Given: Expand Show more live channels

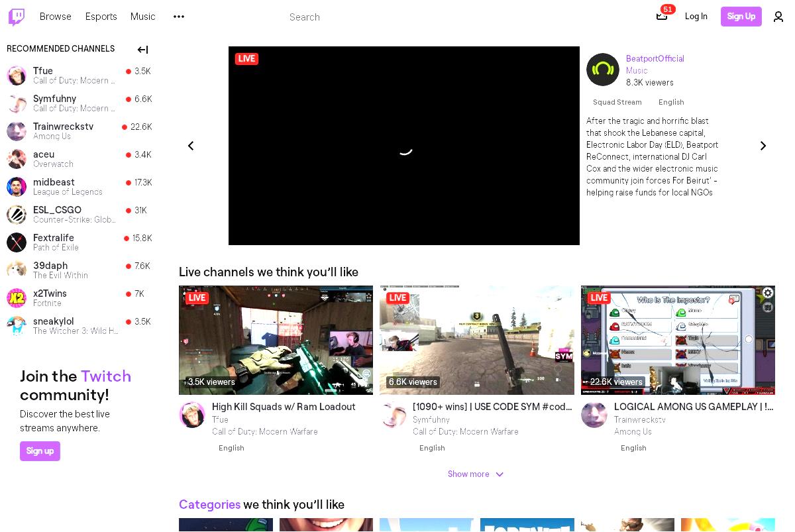Looking at the screenshot, I should [476, 474].
